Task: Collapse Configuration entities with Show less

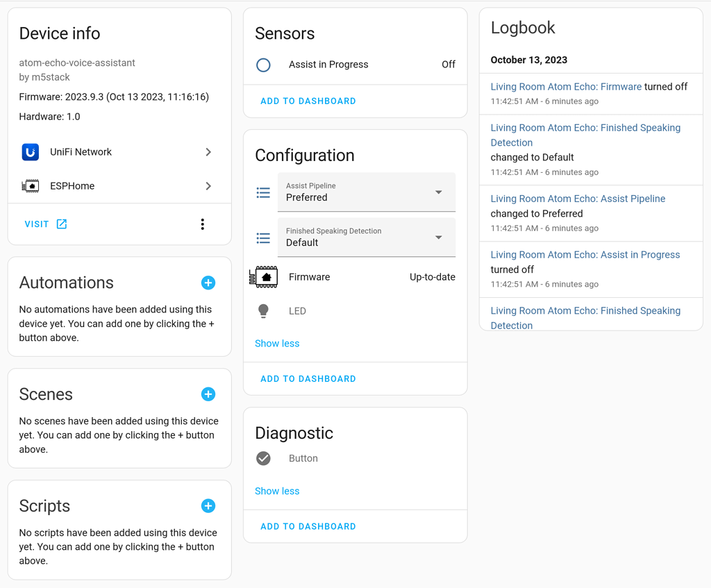Action: point(277,343)
